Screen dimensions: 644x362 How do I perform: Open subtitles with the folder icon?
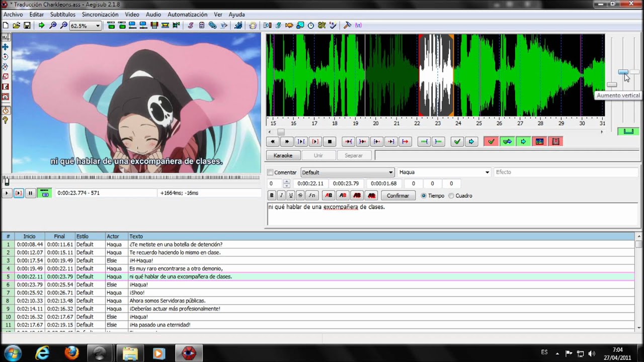[x=16, y=25]
